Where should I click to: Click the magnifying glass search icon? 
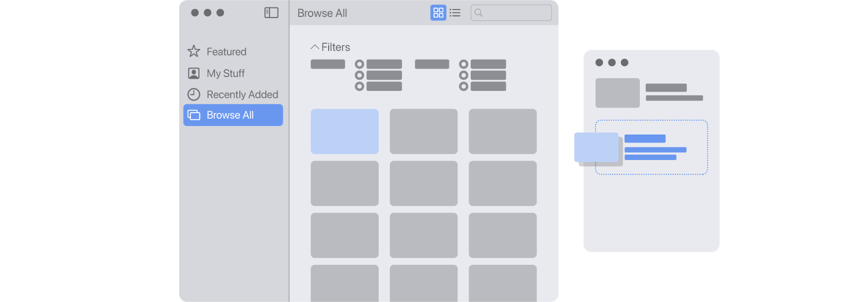[479, 13]
